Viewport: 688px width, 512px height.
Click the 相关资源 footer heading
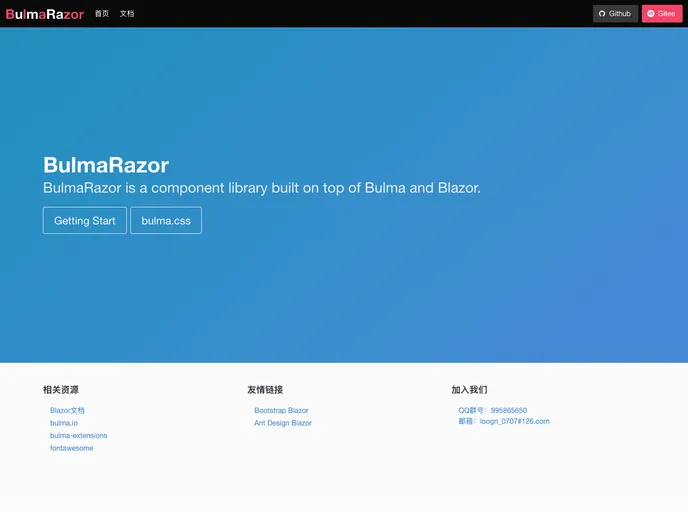pos(60,390)
